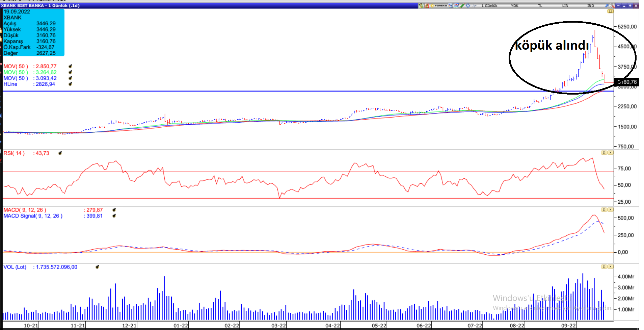Click volume value 1.735.572.096,00
Image resolution: width=644 pixels, height=330 pixels.
[57, 267]
